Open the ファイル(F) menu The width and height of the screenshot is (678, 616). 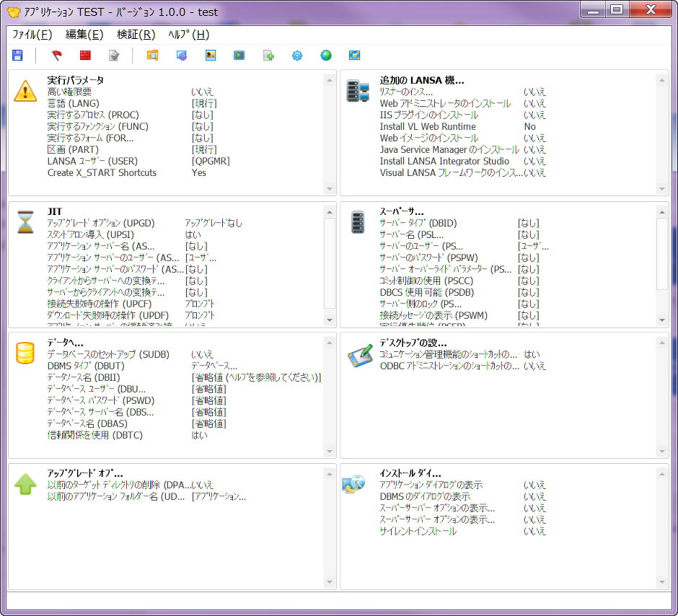[32, 35]
